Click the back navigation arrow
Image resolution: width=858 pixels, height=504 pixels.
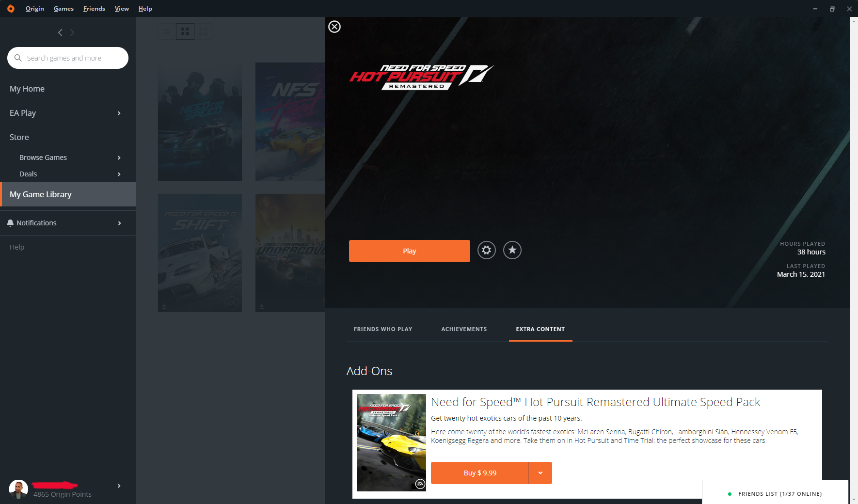click(x=60, y=32)
